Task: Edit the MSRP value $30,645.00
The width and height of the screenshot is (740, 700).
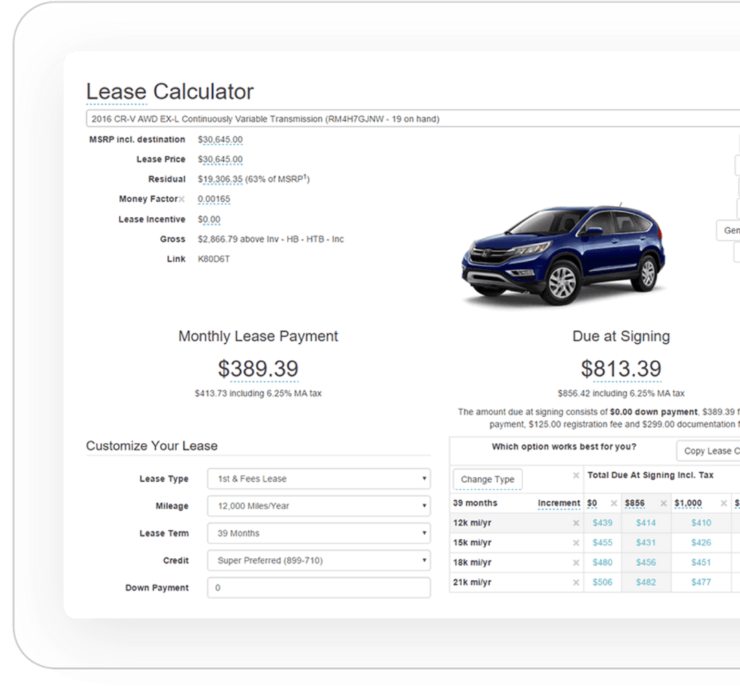Action: pyautogui.click(x=220, y=140)
